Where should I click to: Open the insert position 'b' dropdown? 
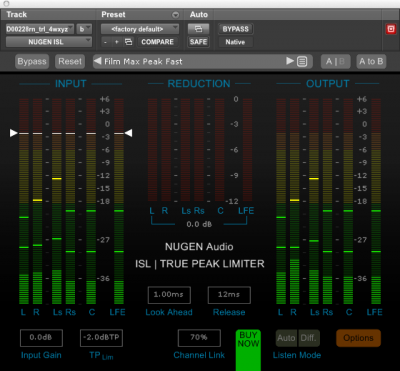click(84, 29)
